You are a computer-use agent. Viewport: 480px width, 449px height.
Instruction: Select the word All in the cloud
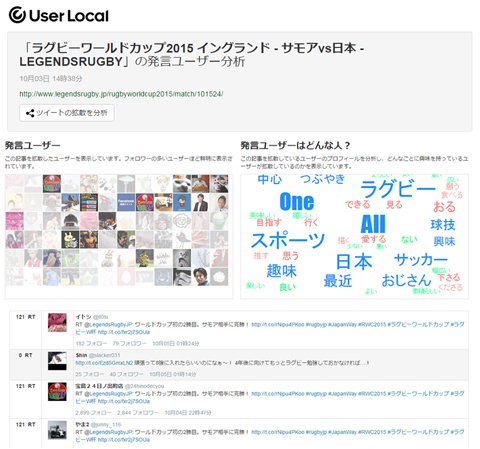coord(373,224)
